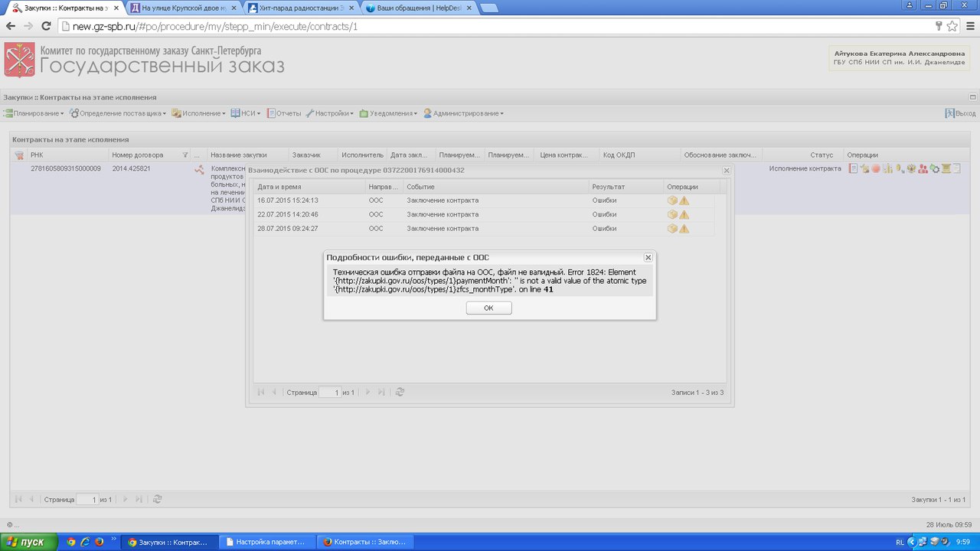Click the Выход logout button
980x551 pixels.
point(960,113)
